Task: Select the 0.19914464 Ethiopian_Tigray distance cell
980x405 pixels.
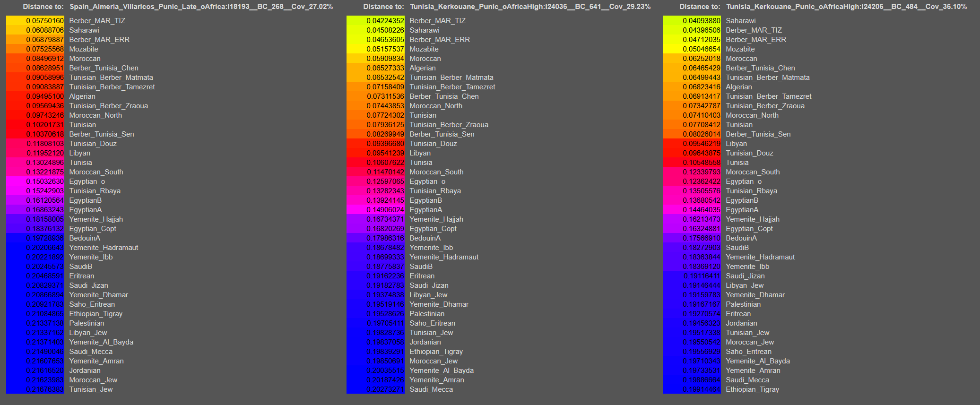Action: [692, 389]
